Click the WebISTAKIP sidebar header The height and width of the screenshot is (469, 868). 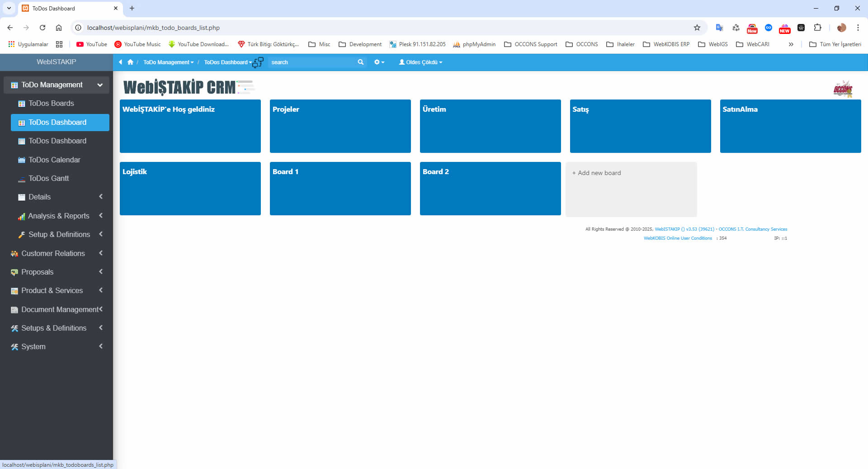click(x=57, y=62)
